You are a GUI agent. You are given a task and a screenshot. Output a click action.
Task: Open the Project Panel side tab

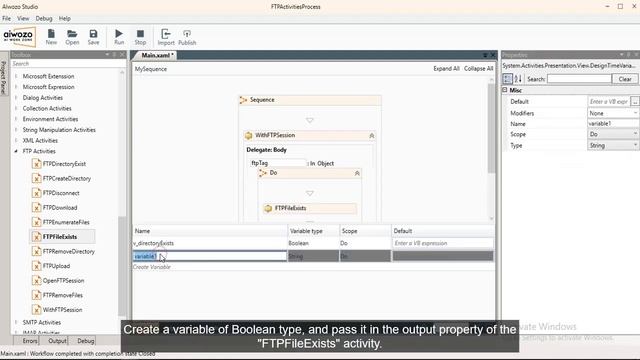tap(3, 78)
